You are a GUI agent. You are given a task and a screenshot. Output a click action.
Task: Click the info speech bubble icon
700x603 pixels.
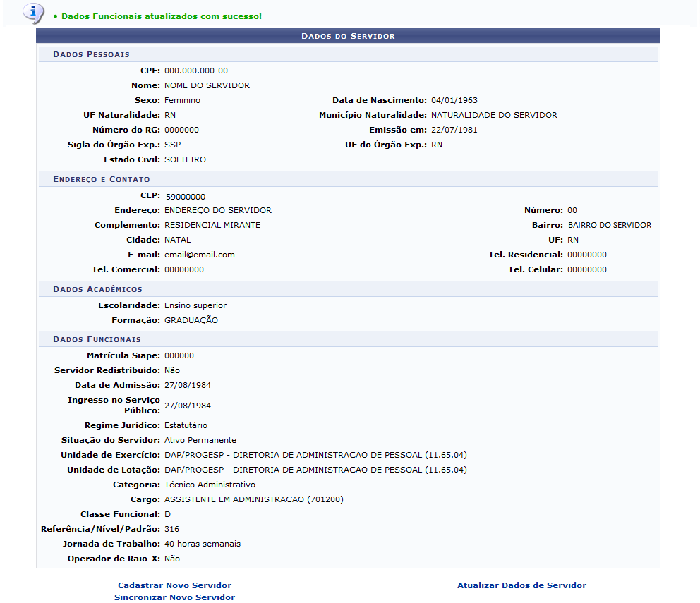(x=33, y=12)
